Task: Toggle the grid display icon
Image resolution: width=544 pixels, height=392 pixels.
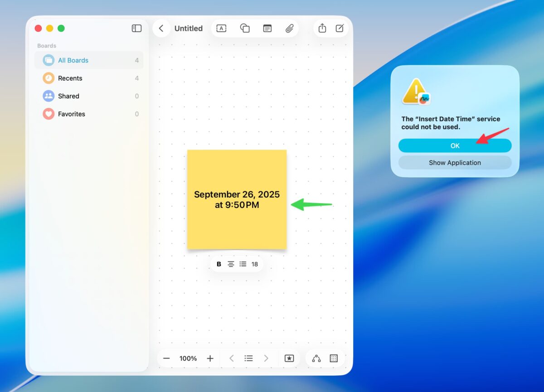Action: click(334, 358)
